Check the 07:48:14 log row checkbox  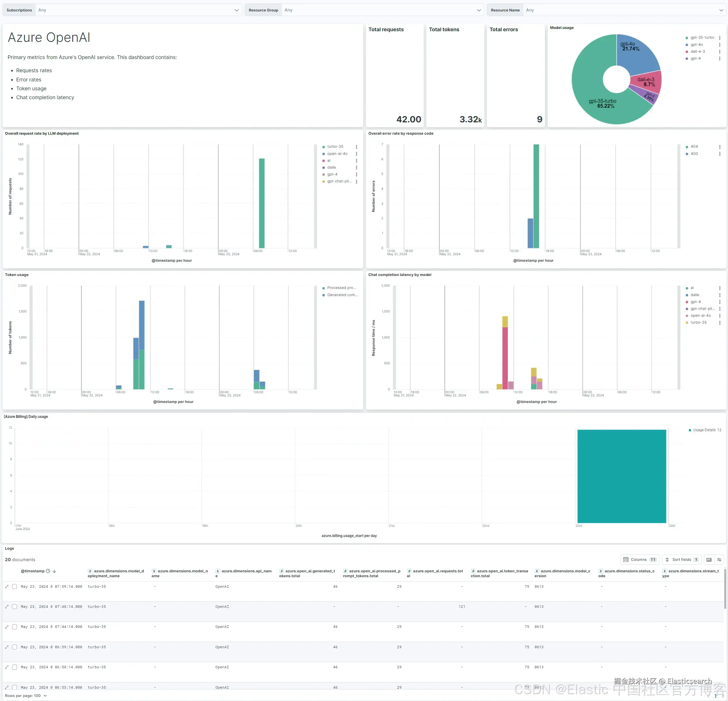pos(15,607)
